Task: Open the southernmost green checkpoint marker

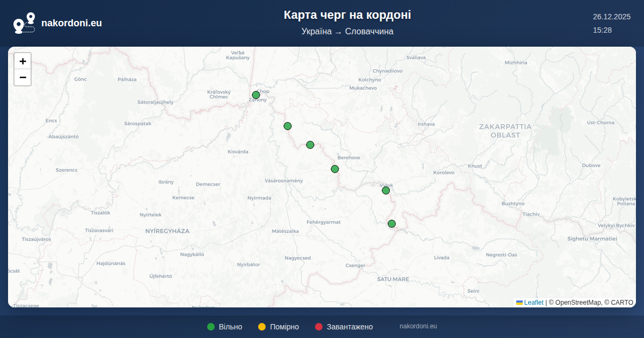Action: pos(392,224)
